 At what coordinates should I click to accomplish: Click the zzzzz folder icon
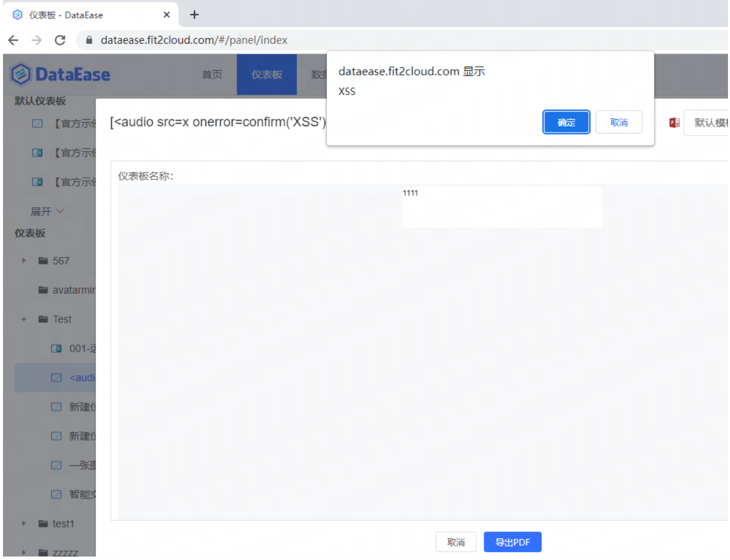(x=43, y=553)
